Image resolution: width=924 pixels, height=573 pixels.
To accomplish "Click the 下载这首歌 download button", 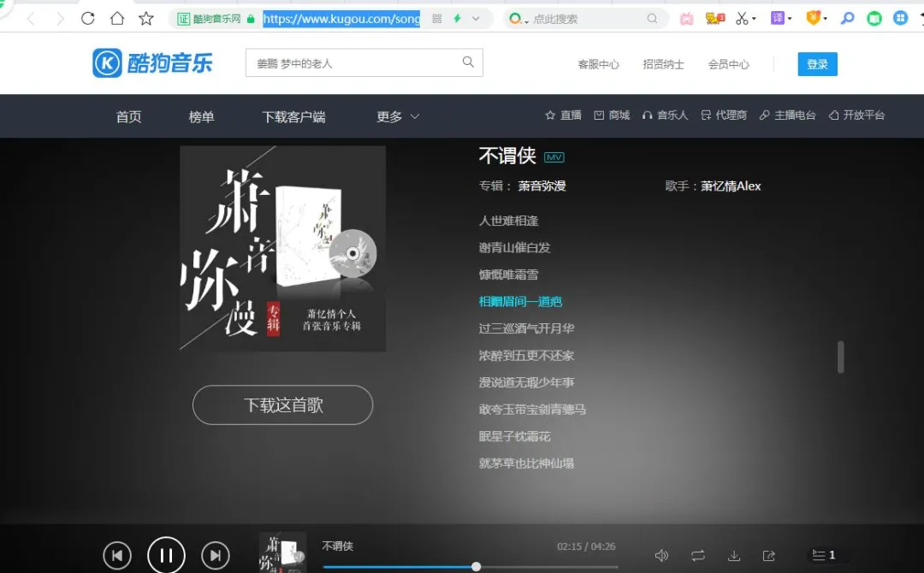I will point(283,405).
